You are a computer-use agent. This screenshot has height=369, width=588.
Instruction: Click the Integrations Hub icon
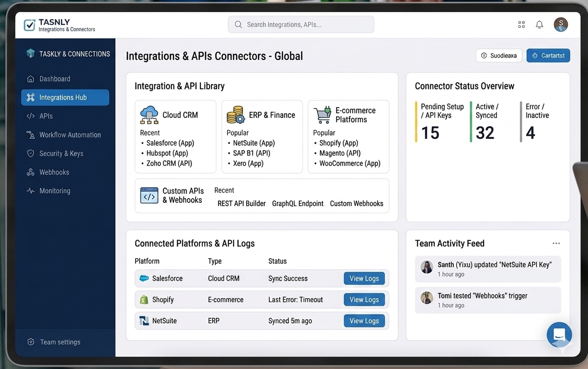tap(30, 97)
